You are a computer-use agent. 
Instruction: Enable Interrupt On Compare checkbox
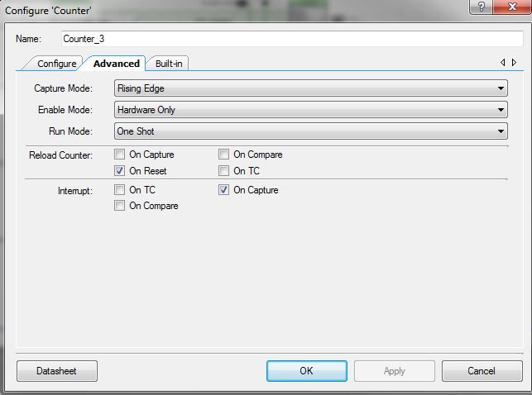click(x=119, y=206)
